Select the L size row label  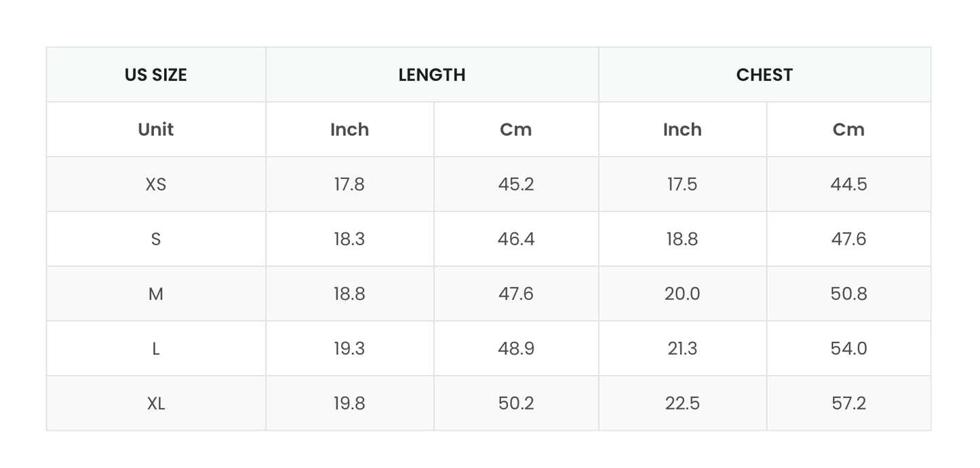pos(155,349)
